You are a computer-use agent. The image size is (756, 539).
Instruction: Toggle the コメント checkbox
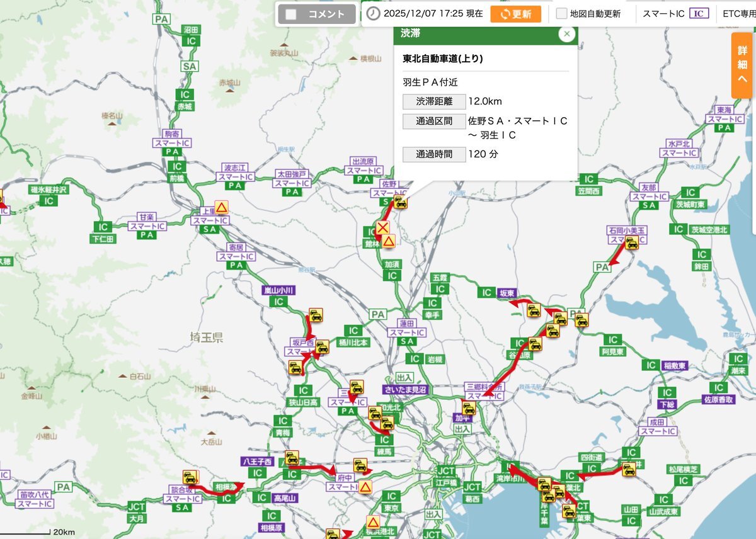click(291, 14)
